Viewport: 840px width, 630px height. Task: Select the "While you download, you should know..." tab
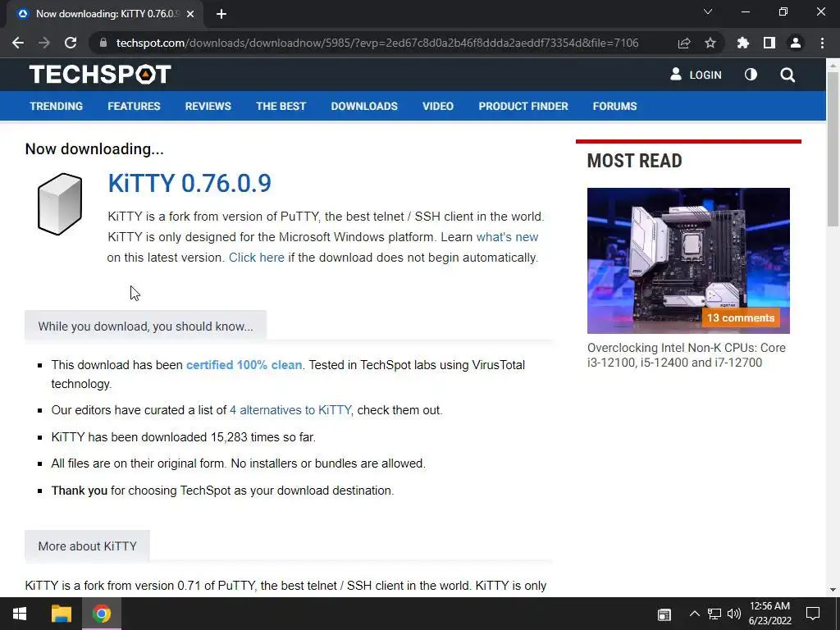click(x=145, y=326)
